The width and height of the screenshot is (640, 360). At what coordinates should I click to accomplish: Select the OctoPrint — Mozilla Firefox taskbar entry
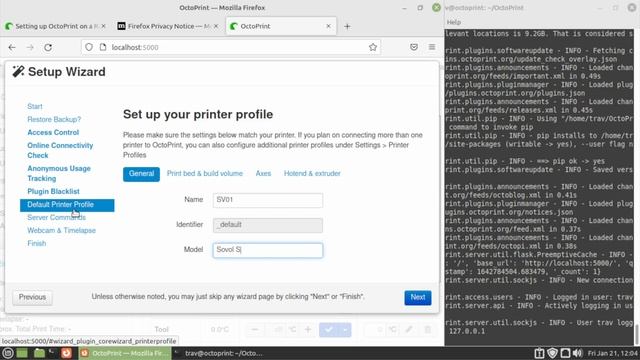125,353
